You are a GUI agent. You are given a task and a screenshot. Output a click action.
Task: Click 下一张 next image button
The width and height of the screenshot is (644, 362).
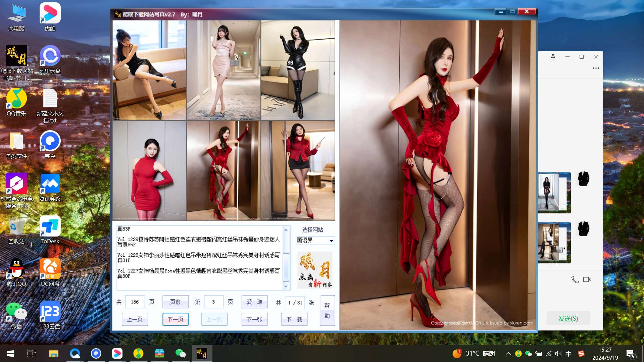pos(254,319)
